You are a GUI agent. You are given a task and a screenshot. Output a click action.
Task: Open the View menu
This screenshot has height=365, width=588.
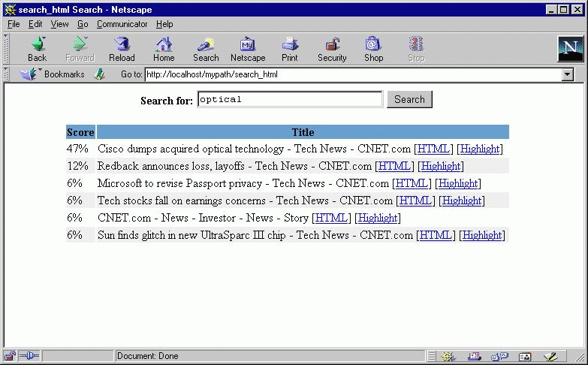[59, 24]
